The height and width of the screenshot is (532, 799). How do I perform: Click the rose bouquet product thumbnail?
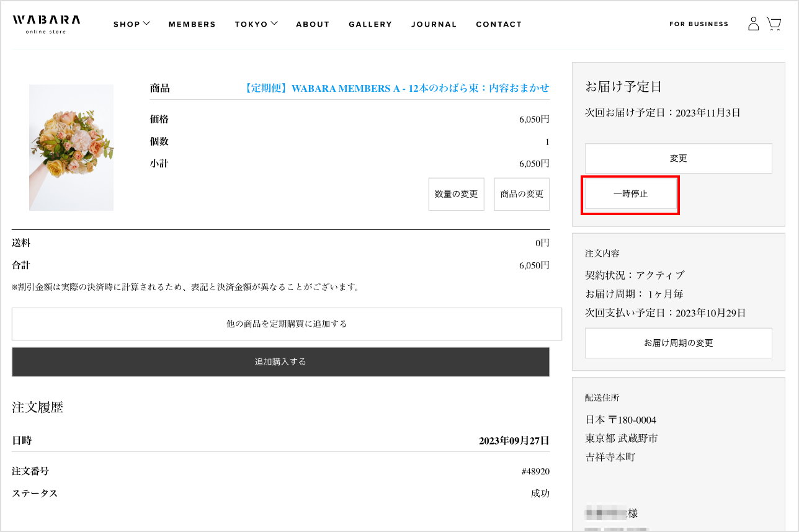click(x=71, y=148)
